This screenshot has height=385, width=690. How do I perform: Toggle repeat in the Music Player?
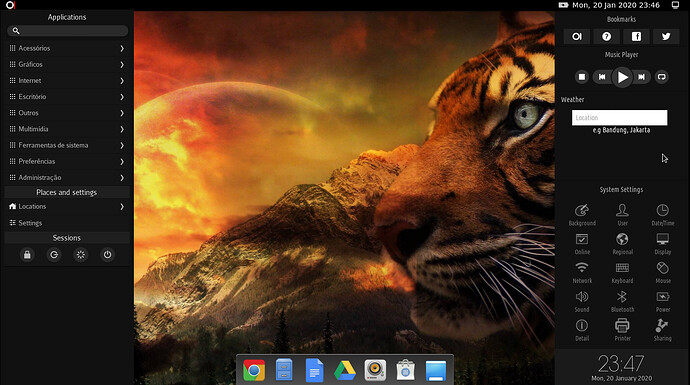click(661, 77)
